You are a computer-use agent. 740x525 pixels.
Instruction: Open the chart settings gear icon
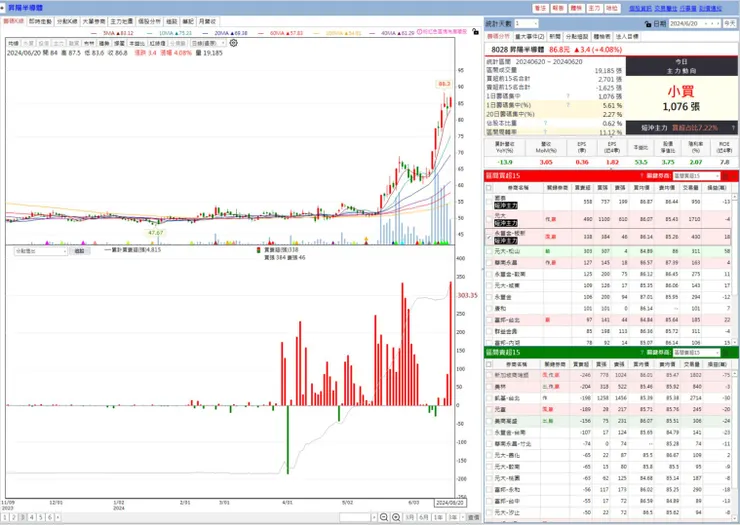(x=234, y=43)
